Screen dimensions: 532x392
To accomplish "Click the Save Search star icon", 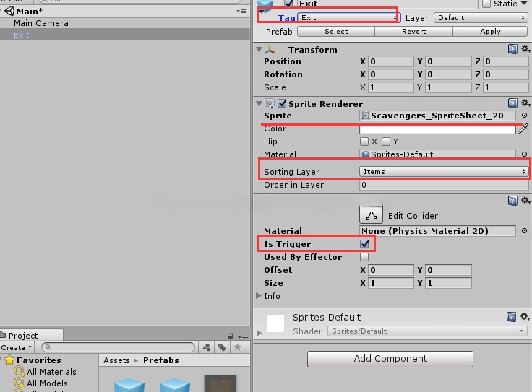I will (238, 347).
